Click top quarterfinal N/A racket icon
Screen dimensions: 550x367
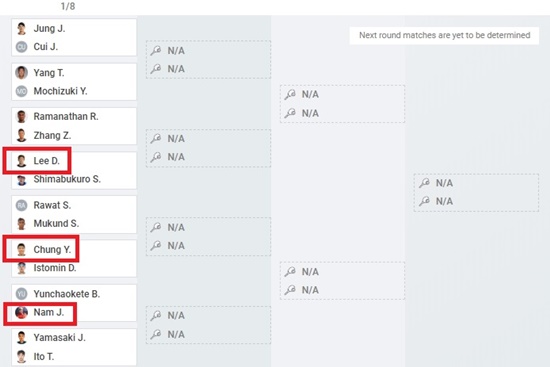(x=156, y=51)
